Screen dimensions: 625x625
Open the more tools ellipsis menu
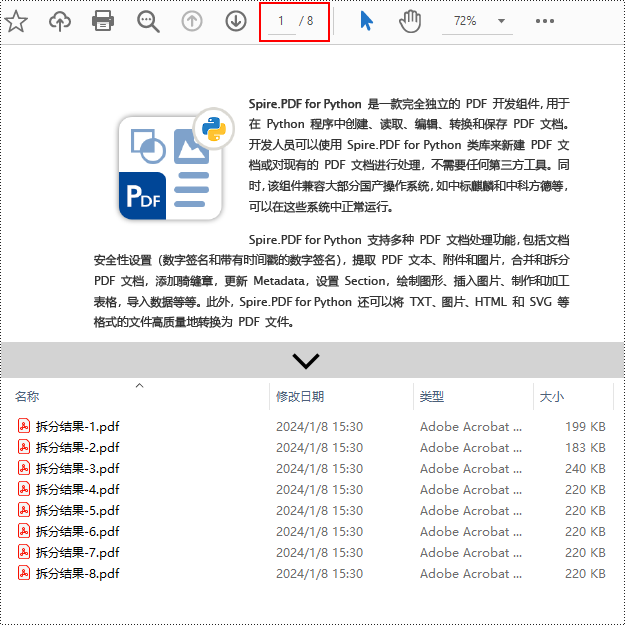(545, 21)
